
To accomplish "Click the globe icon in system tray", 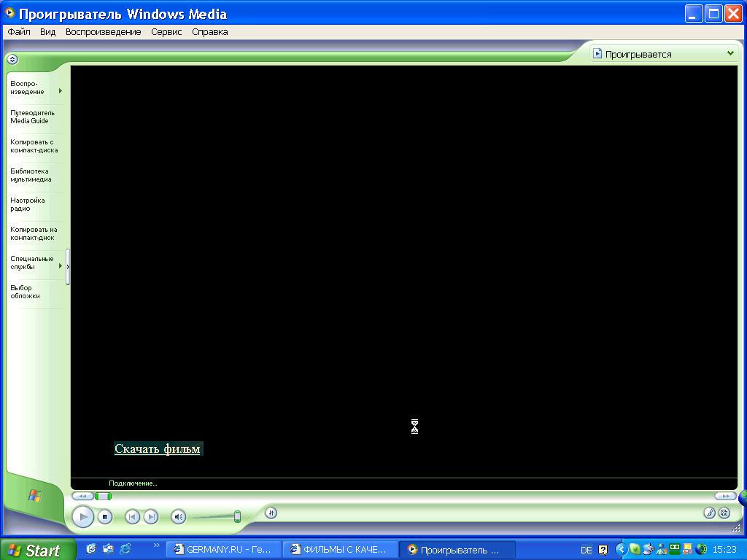I will [701, 550].
